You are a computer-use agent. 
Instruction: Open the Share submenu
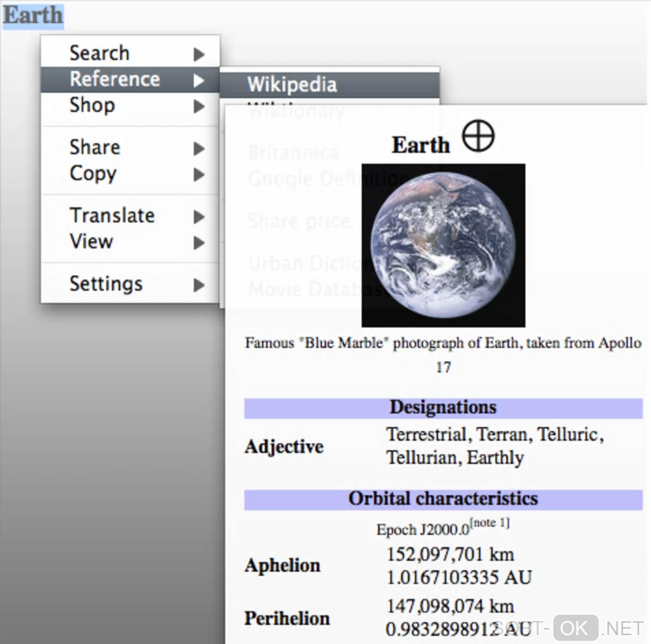tap(130, 148)
